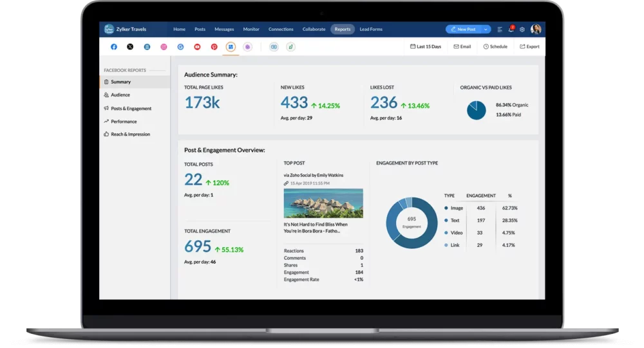Export the report
This screenshot has height=348, width=644.
[x=530, y=47]
